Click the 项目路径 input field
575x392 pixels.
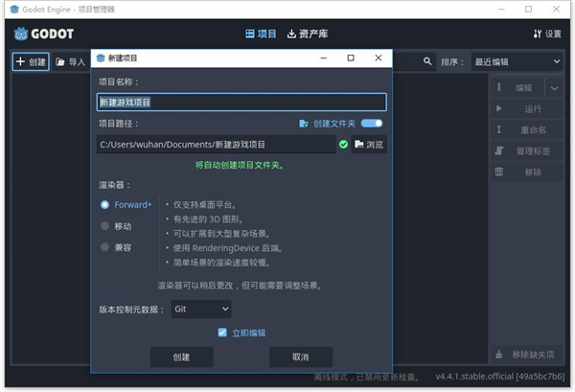point(217,144)
